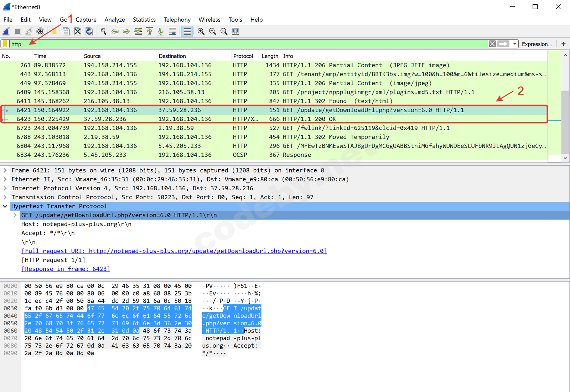This screenshot has width=570, height=392.
Task: Click the Expression... button
Action: (x=537, y=44)
